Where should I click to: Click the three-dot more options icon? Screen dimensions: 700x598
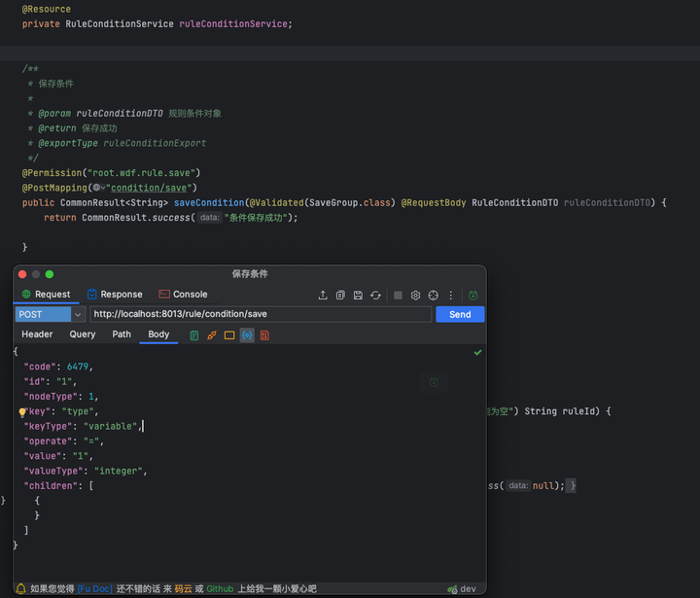point(451,296)
